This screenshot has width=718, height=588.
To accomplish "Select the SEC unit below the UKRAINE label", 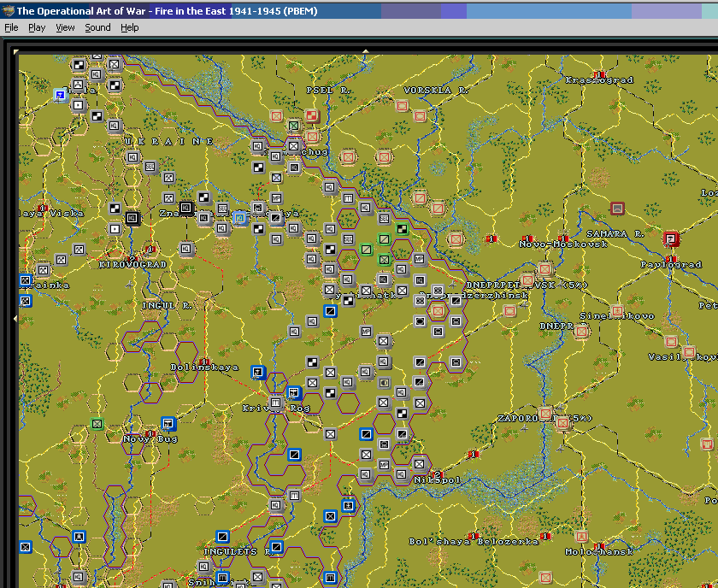I will tap(150, 167).
